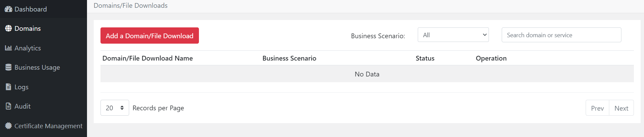
Task: Click the Analytics bar chart icon
Action: [x=8, y=48]
